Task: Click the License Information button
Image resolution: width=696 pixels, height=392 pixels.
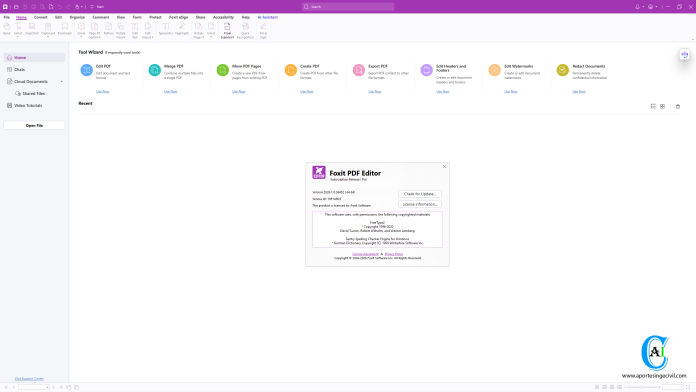Action: click(x=420, y=204)
